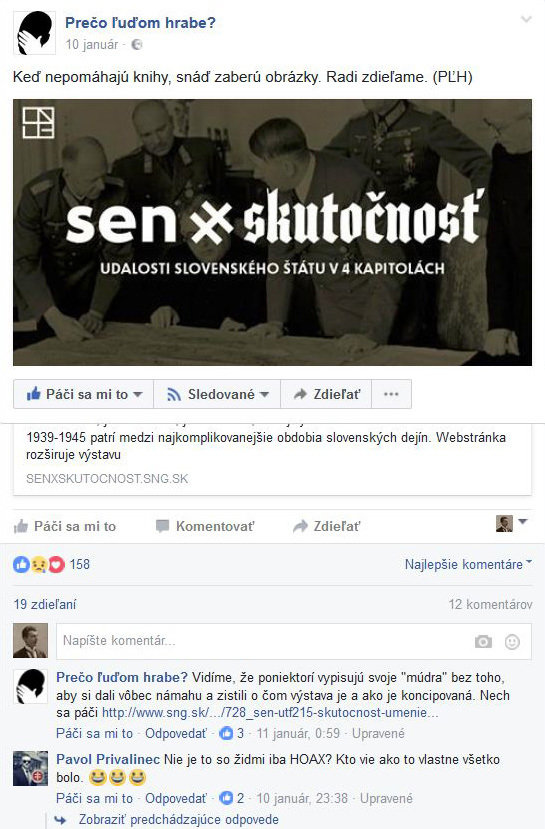The width and height of the screenshot is (545, 829).
Task: Click the public globe privacy icon
Action: click(x=136, y=44)
